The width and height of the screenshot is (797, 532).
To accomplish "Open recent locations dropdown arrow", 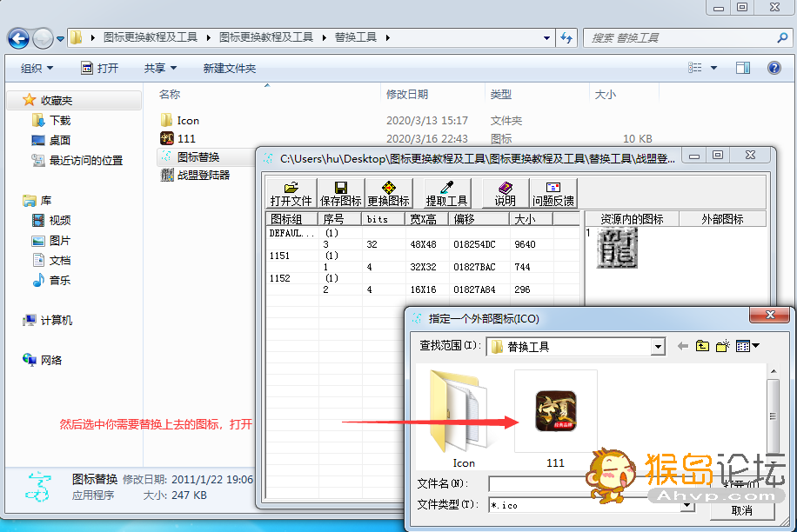I will [x=60, y=38].
